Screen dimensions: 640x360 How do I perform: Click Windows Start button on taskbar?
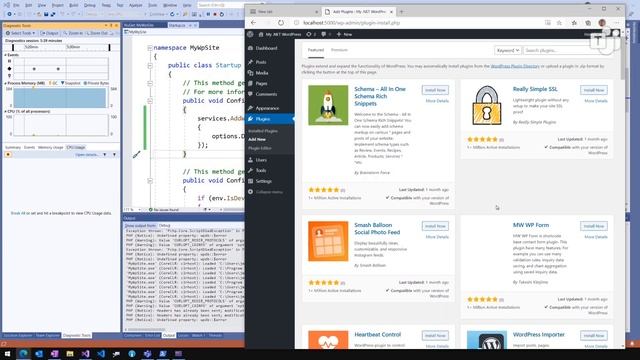click(7, 353)
